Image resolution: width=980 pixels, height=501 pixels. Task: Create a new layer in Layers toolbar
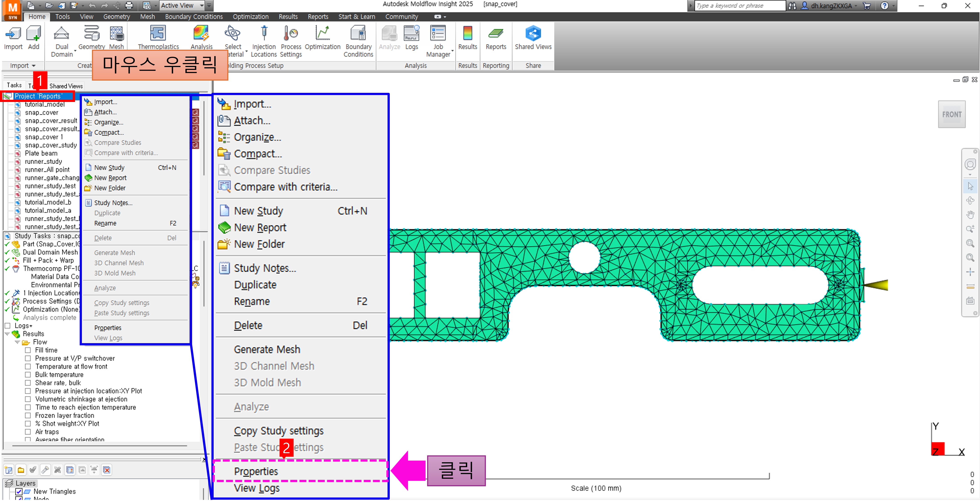click(9, 470)
